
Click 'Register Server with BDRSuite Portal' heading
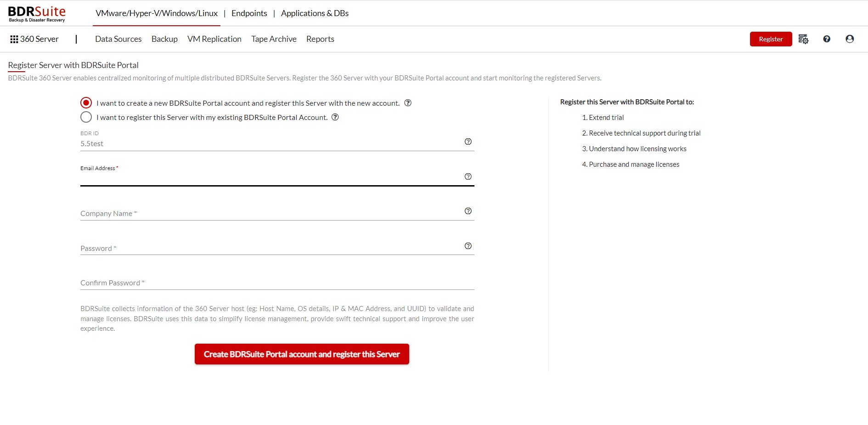(73, 65)
